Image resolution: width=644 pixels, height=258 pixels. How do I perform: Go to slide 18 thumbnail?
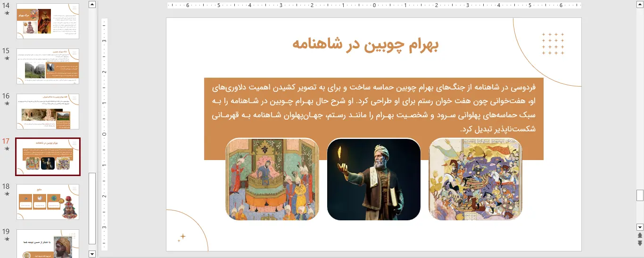pos(48,202)
